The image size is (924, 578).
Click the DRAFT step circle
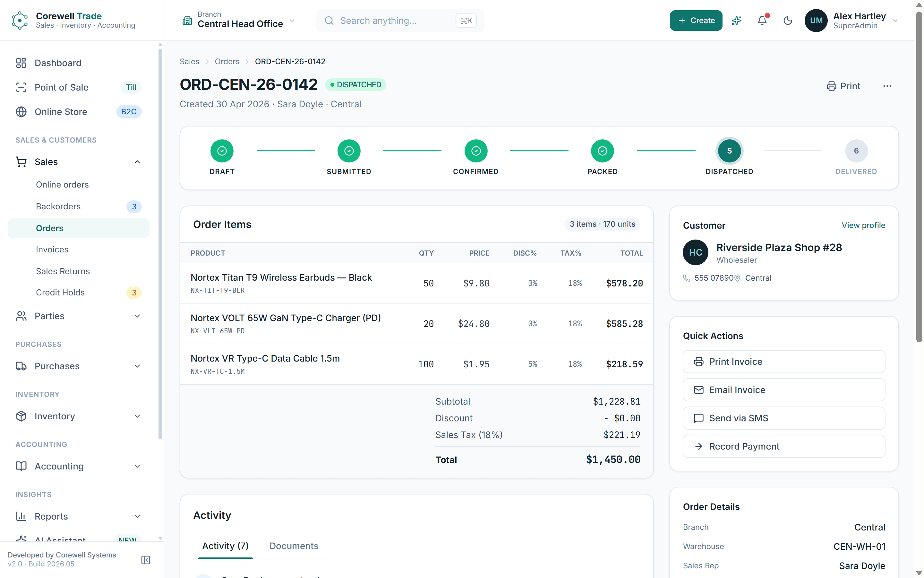(x=222, y=151)
